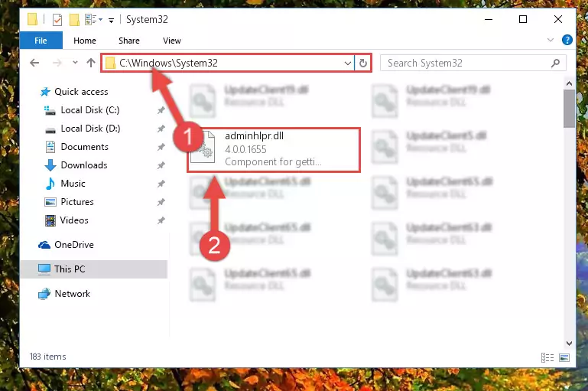
Task: Click the Properties checkmark icon in title bar
Action: [x=57, y=20]
